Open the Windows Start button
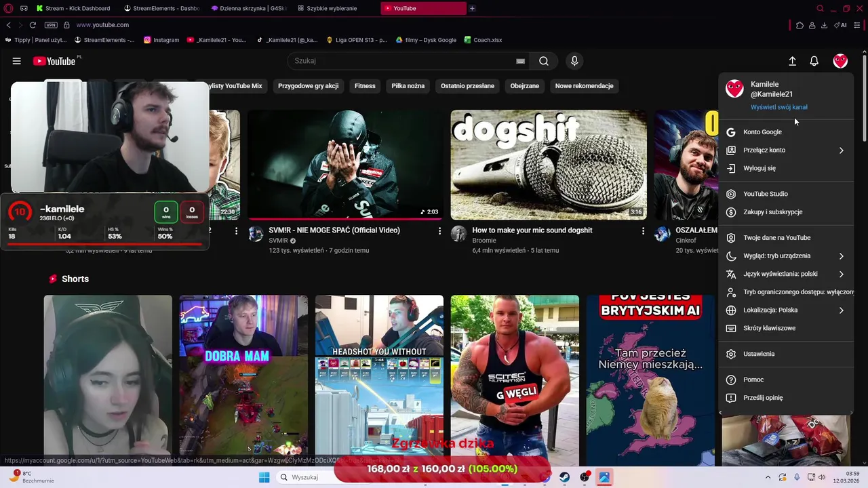The image size is (868, 488). (x=264, y=477)
